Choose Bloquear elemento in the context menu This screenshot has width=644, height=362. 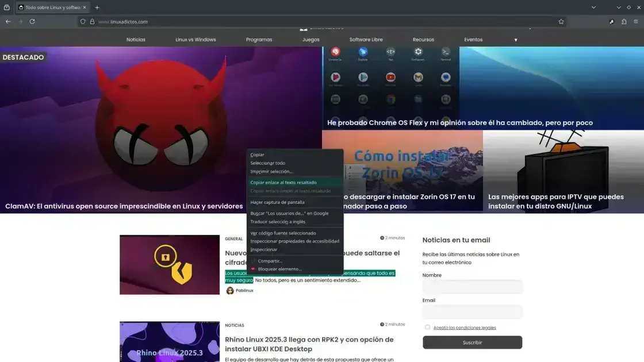pos(295,269)
